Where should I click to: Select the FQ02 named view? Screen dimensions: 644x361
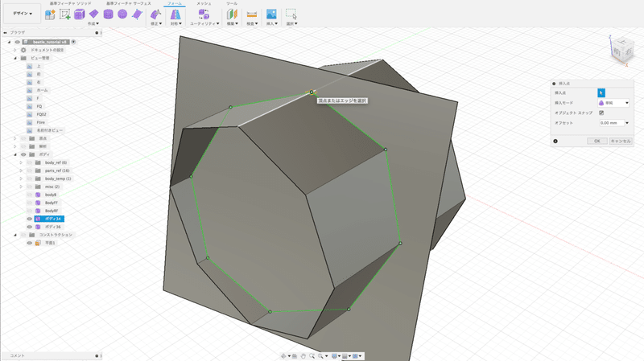coord(42,114)
